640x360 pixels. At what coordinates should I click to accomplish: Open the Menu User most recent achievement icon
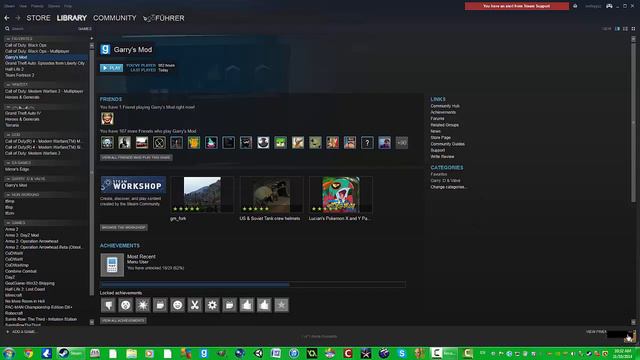[x=112, y=265]
